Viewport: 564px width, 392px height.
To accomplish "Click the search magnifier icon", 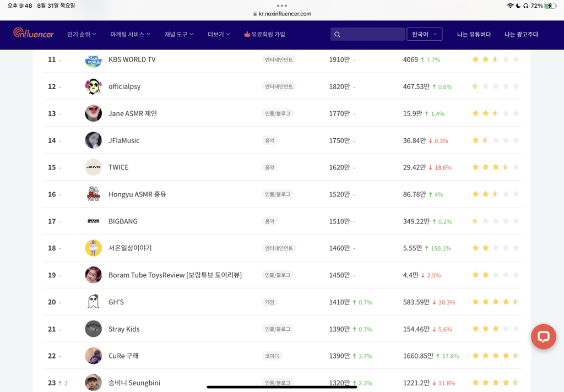I will (337, 35).
